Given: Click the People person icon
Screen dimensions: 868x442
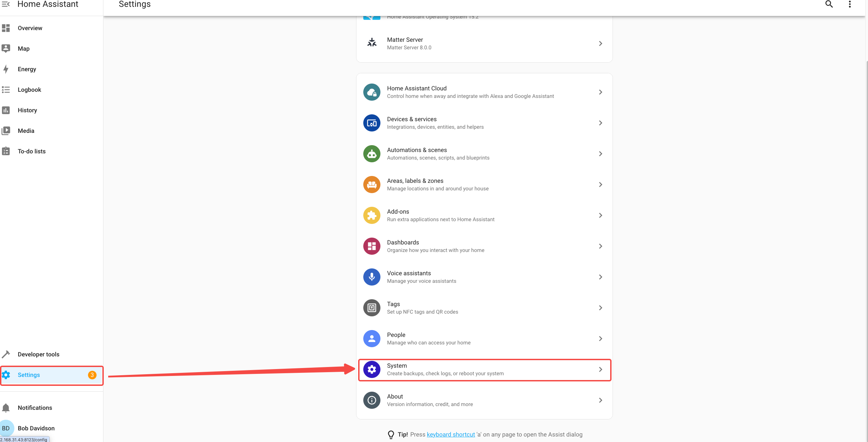Looking at the screenshot, I should [372, 339].
